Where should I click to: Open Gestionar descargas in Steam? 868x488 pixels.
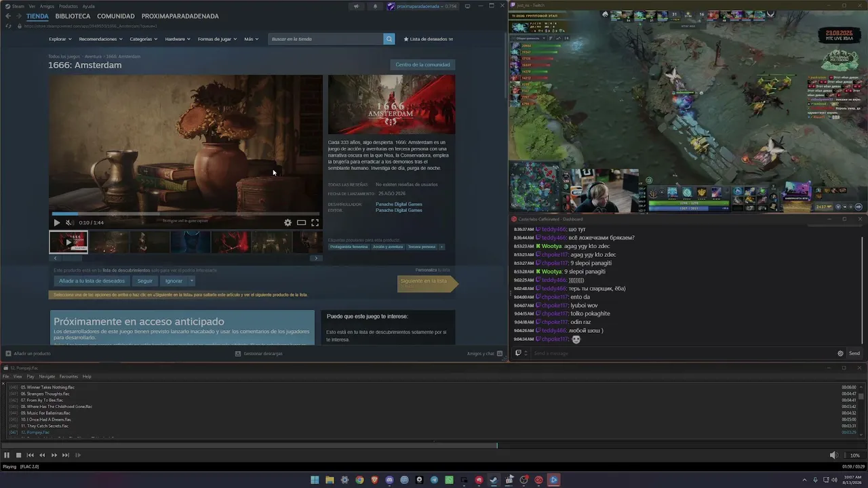[x=258, y=354]
